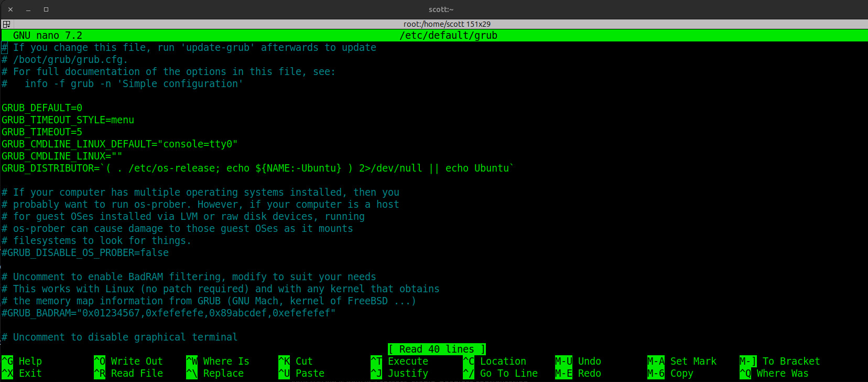Place cursor on the GRUB_TIMEOUT=5 line
This screenshot has width=868, height=382.
pos(42,132)
